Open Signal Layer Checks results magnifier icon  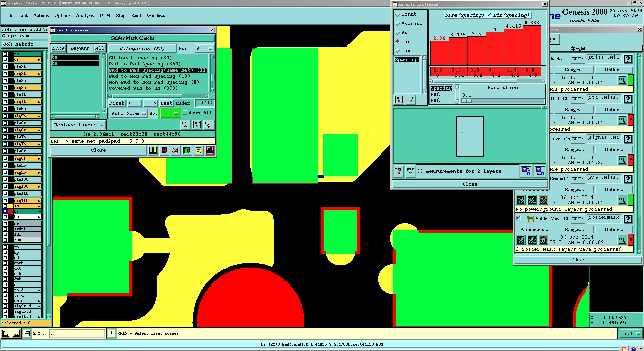(x=622, y=160)
